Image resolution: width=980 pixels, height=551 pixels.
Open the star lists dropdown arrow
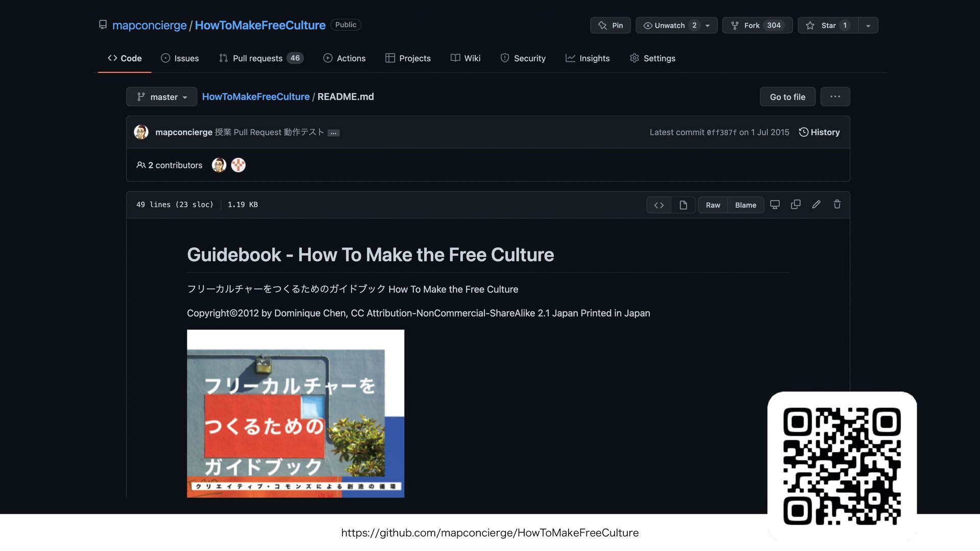868,26
